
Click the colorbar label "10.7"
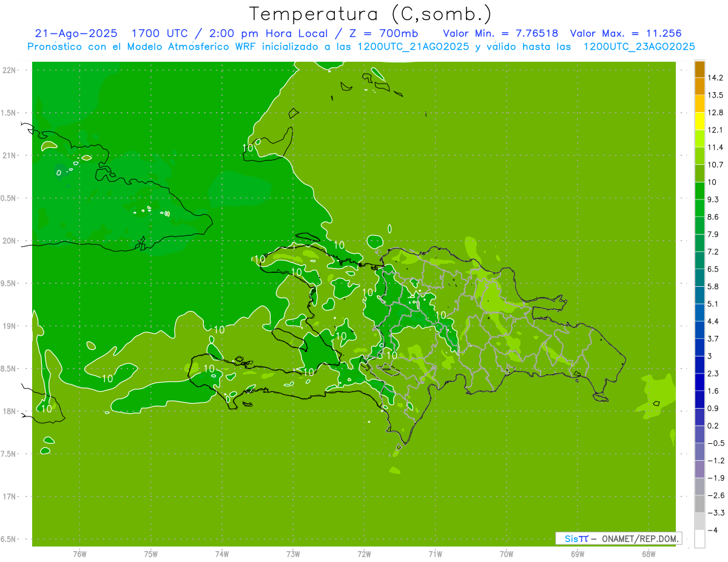(715, 165)
